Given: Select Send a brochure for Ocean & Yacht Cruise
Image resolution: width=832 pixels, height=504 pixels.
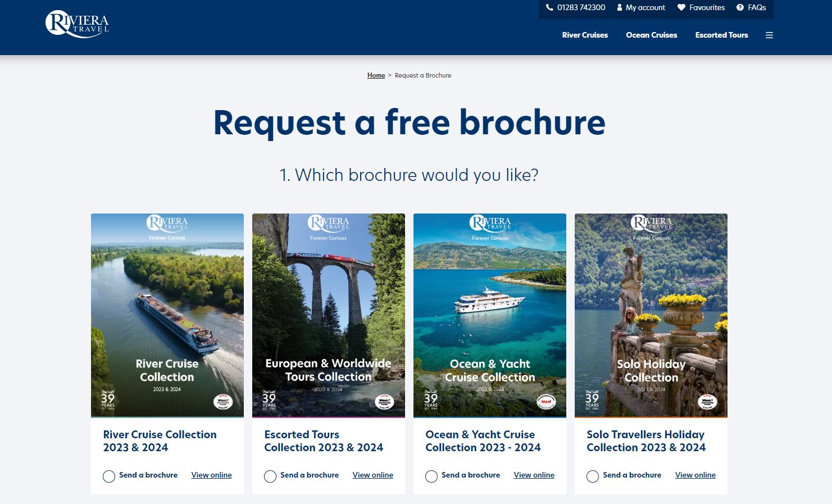Looking at the screenshot, I should [431, 476].
